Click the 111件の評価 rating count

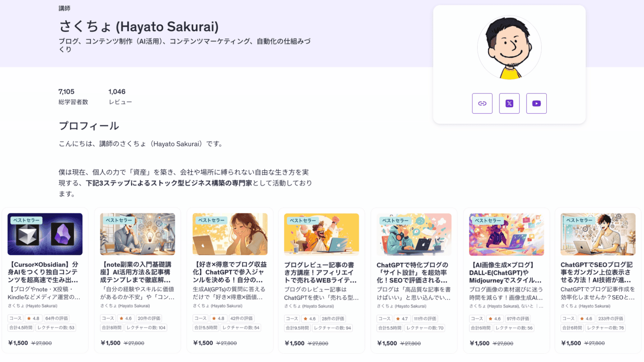coord(425,319)
